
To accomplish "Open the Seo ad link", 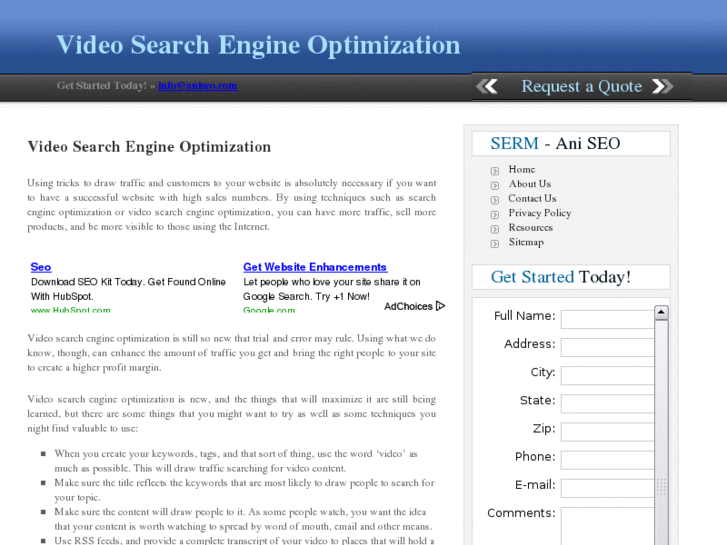I will click(41, 267).
